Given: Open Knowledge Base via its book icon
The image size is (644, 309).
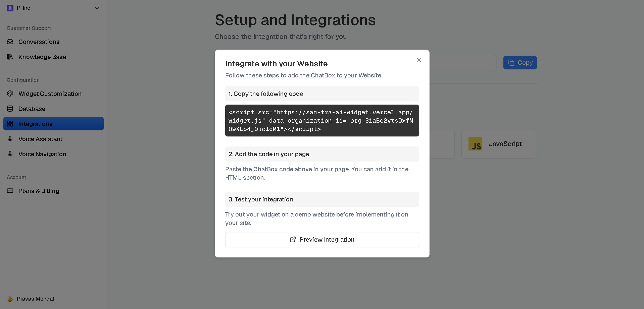Looking at the screenshot, I should (x=10, y=57).
